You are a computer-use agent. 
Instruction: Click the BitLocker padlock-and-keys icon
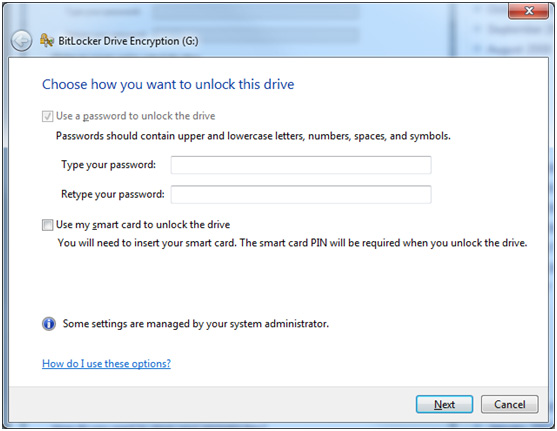[47, 41]
